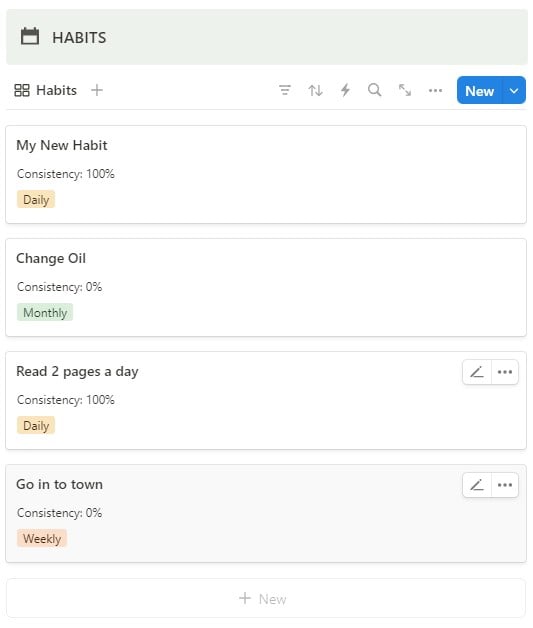Click the Weekly tag on Go in to town
The height and width of the screenshot is (628, 533).
point(42,538)
